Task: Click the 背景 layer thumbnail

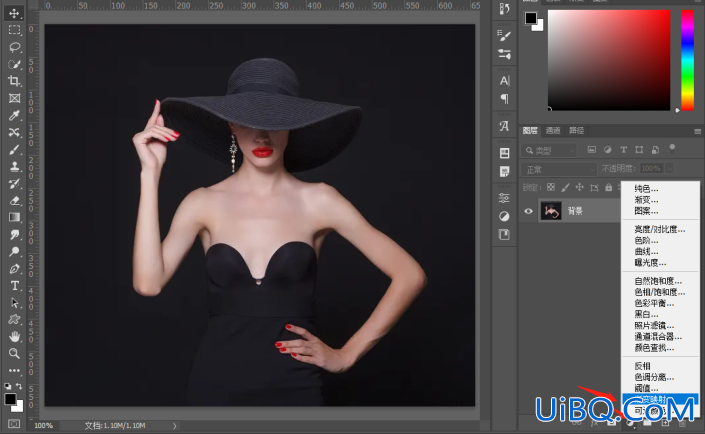Action: (551, 211)
